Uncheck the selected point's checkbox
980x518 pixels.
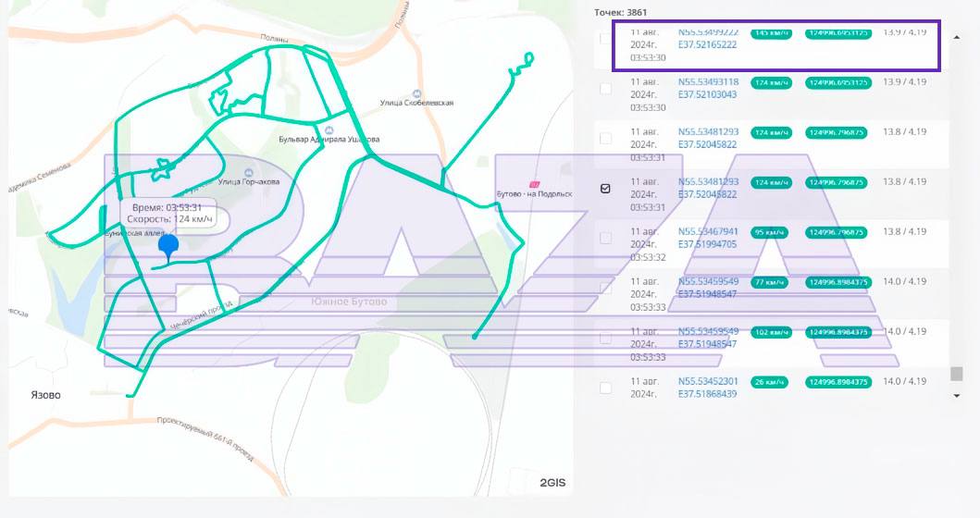(x=605, y=189)
